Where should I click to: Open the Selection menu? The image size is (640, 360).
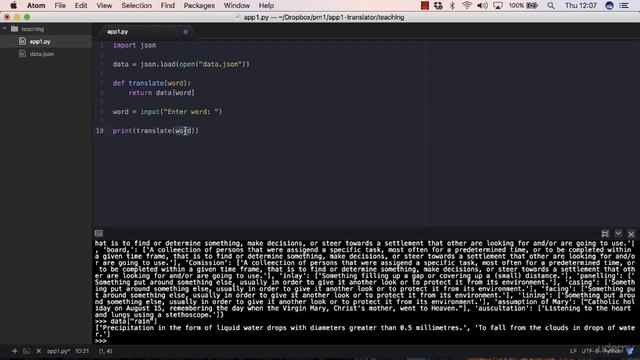click(136, 5)
